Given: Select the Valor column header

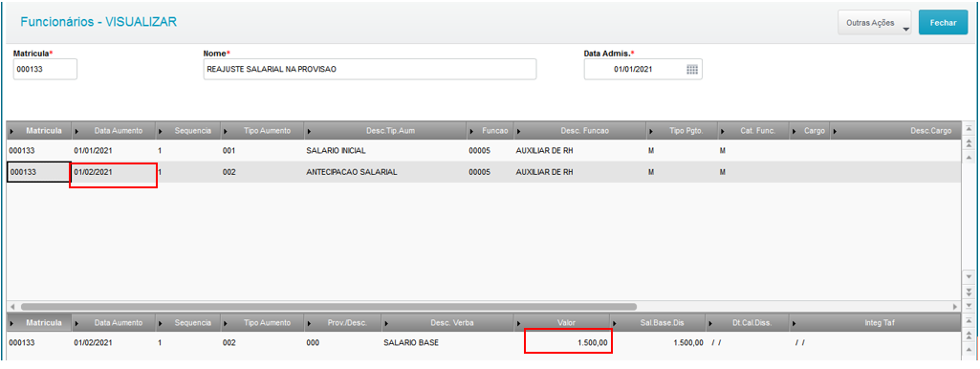Looking at the screenshot, I should tap(561, 323).
